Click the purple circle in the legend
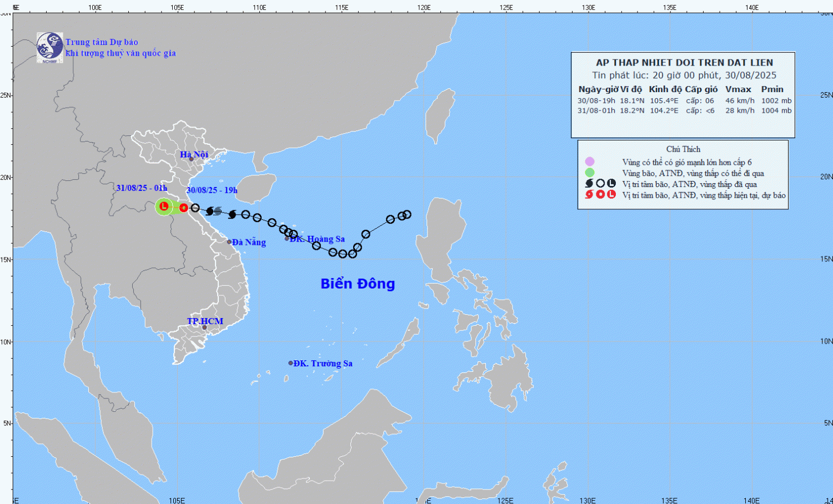 click(589, 162)
